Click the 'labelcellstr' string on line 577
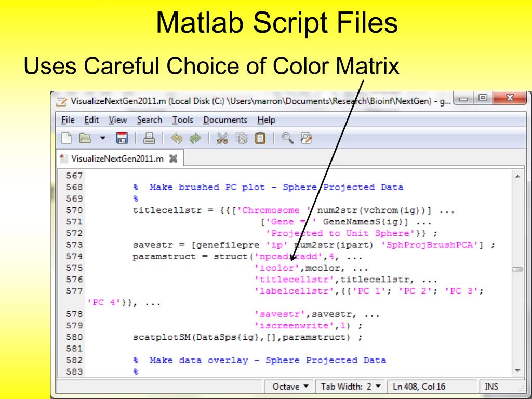The height and width of the screenshot is (399, 532). pos(294,291)
